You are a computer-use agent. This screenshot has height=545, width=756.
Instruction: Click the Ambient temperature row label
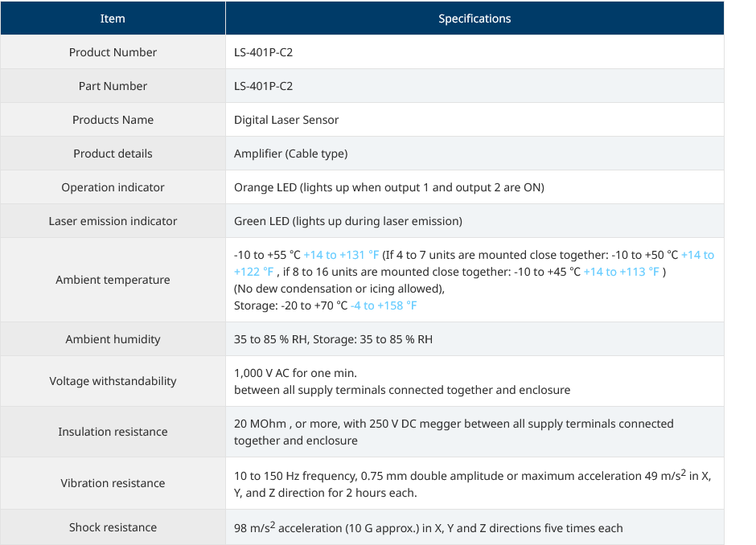click(x=113, y=280)
